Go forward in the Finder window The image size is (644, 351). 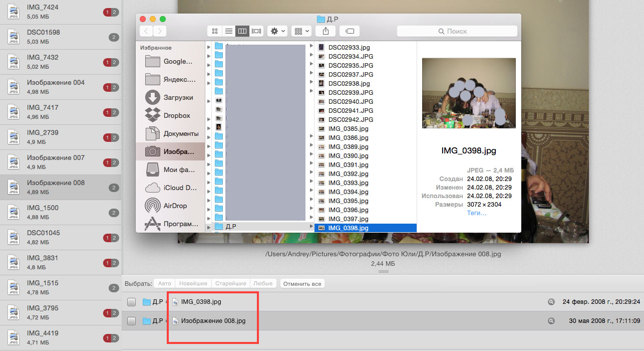[160, 31]
